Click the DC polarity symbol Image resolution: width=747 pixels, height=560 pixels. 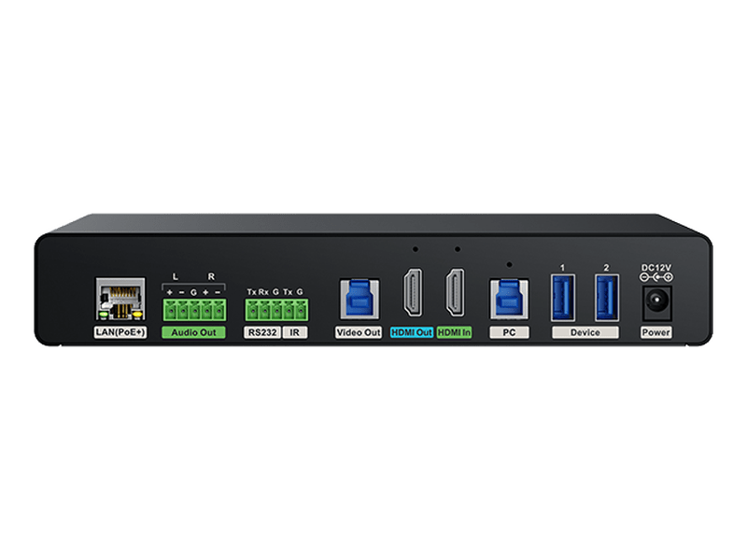[656, 277]
